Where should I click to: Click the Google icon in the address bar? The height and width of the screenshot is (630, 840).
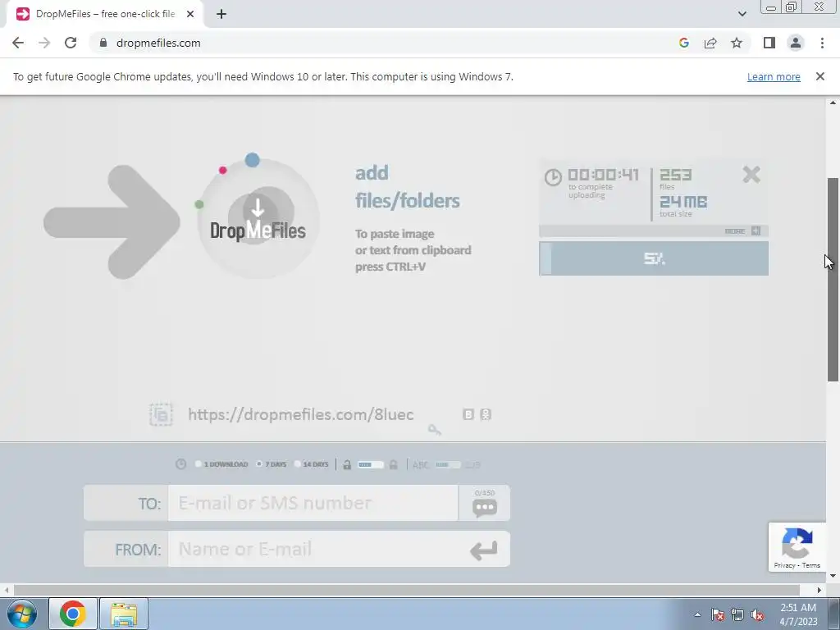tap(683, 43)
